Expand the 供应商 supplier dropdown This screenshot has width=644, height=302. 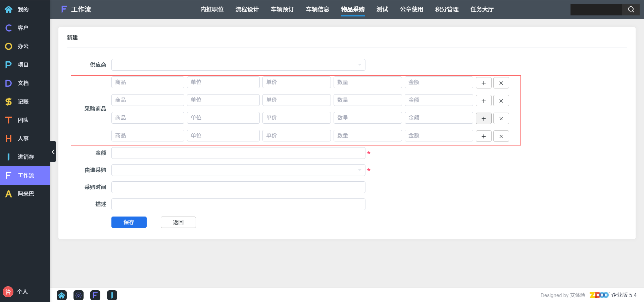tap(238, 65)
